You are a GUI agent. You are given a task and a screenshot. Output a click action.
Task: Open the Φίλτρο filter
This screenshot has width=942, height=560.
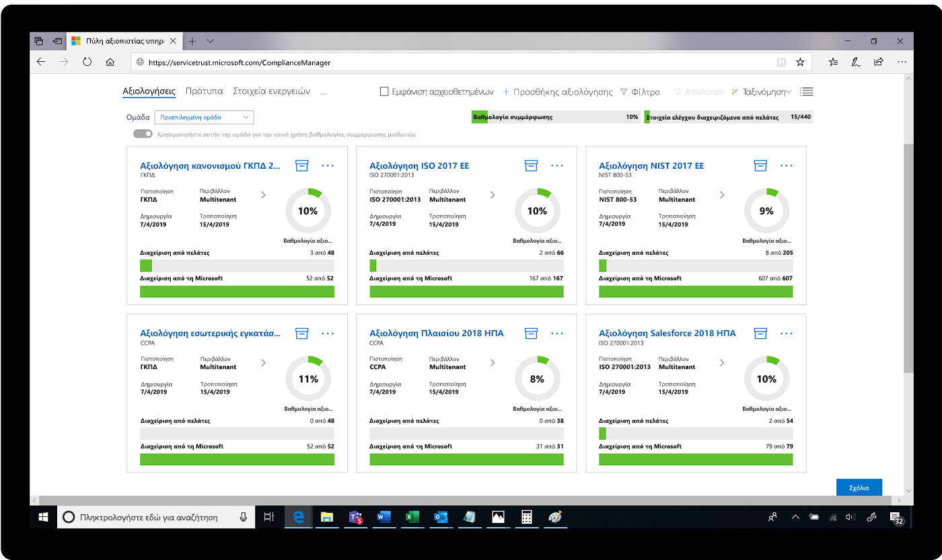coord(640,91)
